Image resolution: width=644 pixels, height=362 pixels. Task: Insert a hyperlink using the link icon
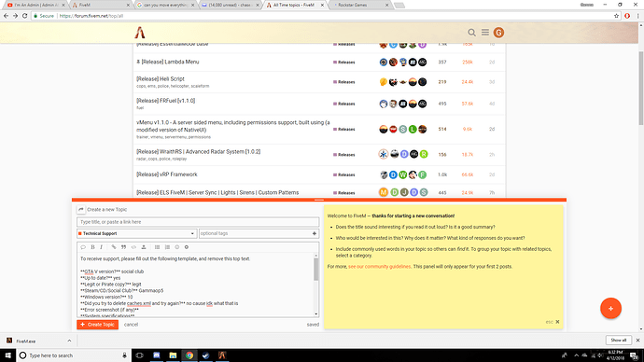point(114,247)
